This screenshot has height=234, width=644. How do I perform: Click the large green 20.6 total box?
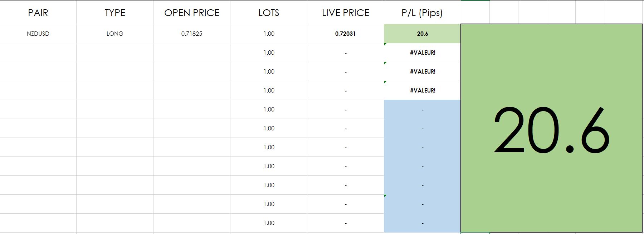coord(551,129)
